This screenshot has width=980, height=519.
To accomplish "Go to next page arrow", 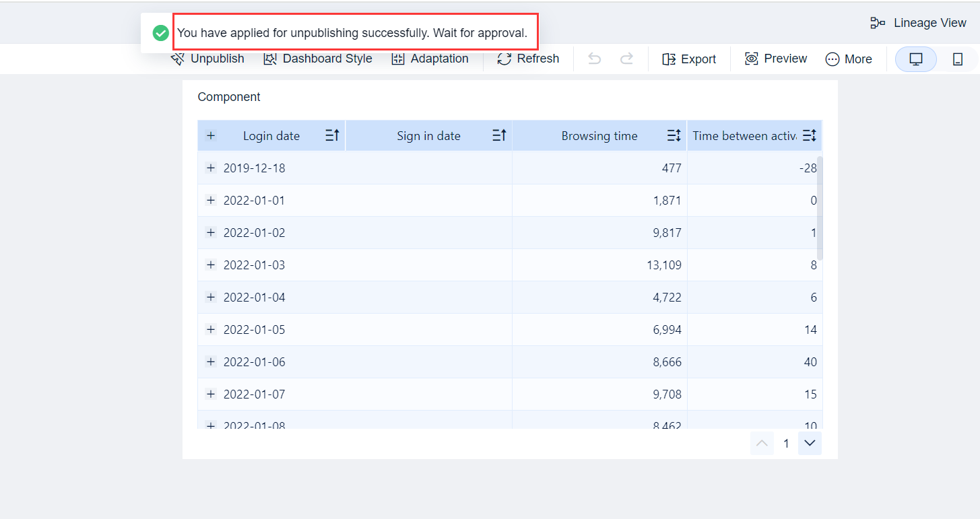I will (810, 443).
